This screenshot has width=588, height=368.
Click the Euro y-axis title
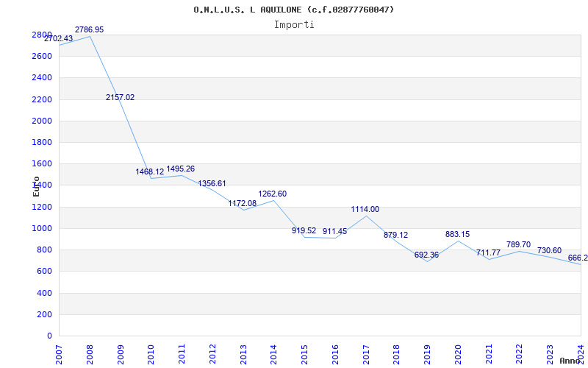[x=36, y=186]
